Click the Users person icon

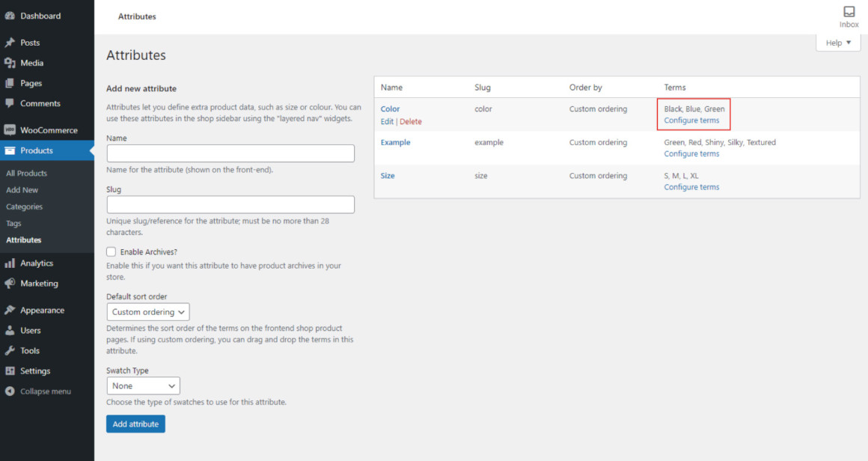pos(10,330)
